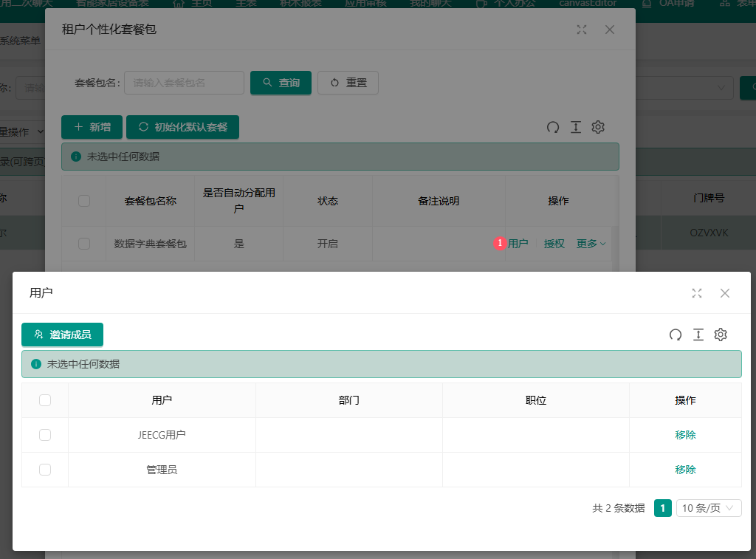Open row density icon in 用户 dialog
The image size is (756, 559).
(x=698, y=335)
